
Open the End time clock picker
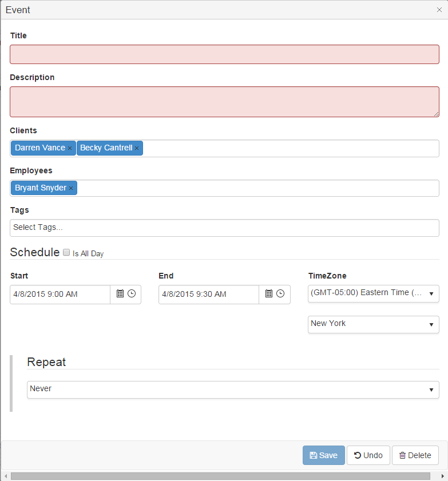coord(280,294)
